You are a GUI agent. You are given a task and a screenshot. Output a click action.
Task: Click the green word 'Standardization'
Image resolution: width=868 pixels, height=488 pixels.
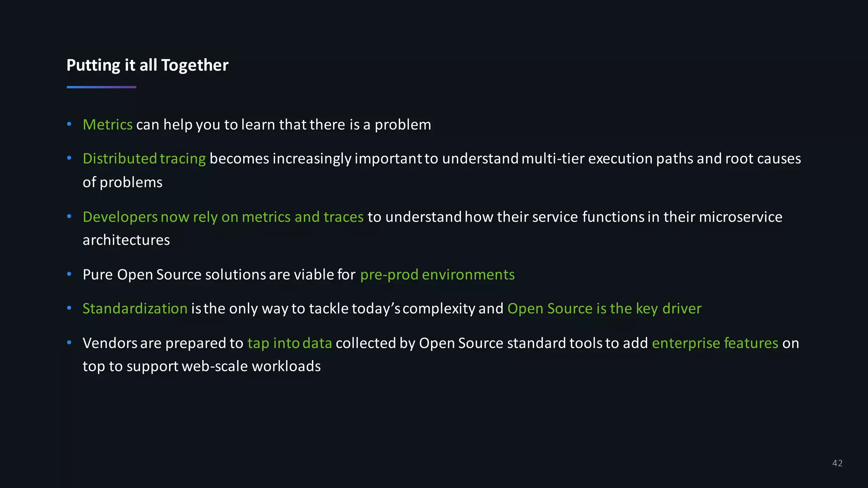135,308
